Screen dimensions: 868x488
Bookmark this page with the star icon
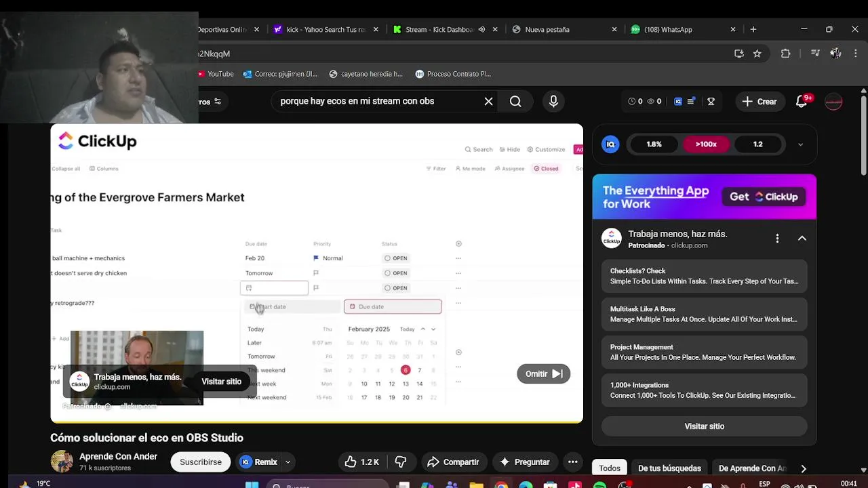757,54
